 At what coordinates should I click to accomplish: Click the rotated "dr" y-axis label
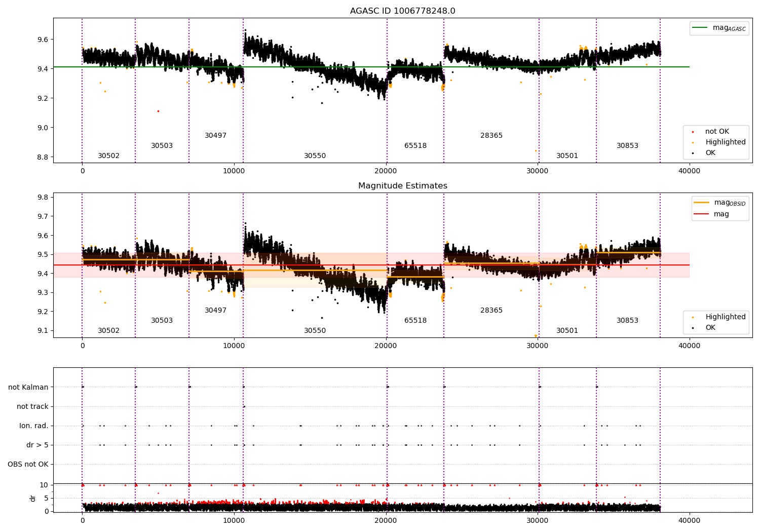[x=33, y=498]
